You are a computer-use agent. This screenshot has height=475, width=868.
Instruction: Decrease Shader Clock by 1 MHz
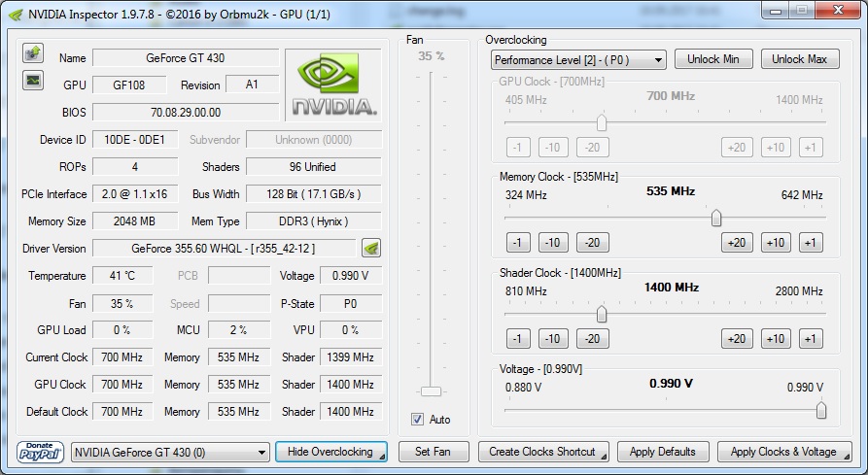point(517,339)
